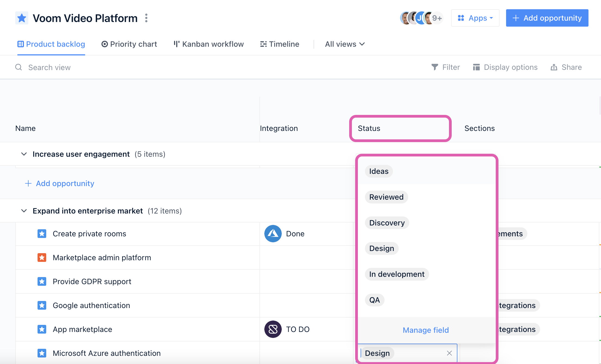Select the Ideas status option
This screenshot has width=601, height=364.
coord(379,171)
